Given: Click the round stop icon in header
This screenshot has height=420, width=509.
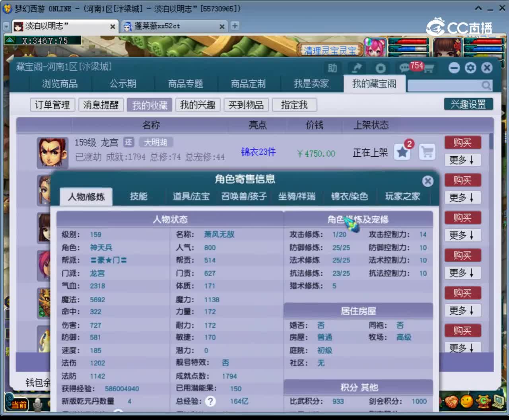Looking at the screenshot, I should pyautogui.click(x=381, y=68).
